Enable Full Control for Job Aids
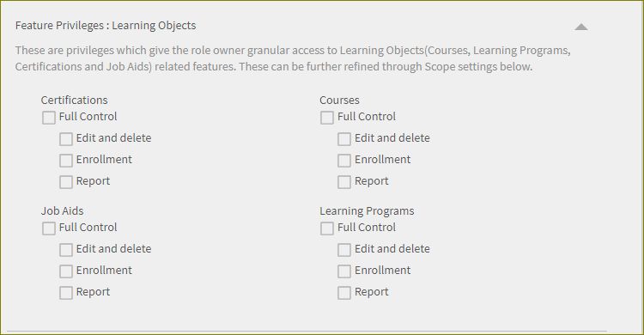Screen dimensions: 644x335 pyautogui.click(x=49, y=228)
